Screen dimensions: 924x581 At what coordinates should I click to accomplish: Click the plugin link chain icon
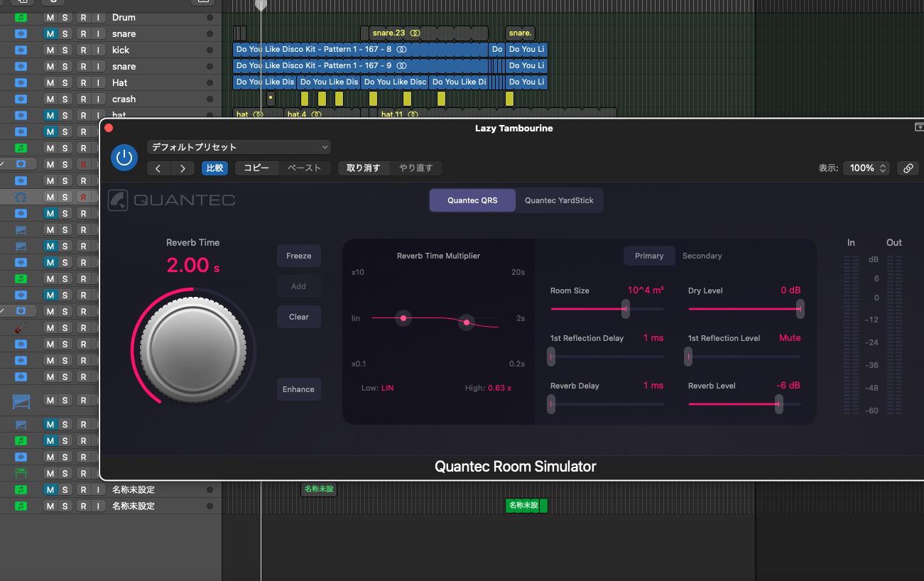908,168
